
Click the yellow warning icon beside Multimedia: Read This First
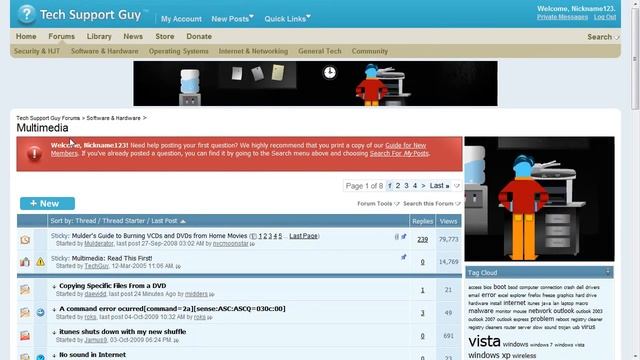[40, 262]
